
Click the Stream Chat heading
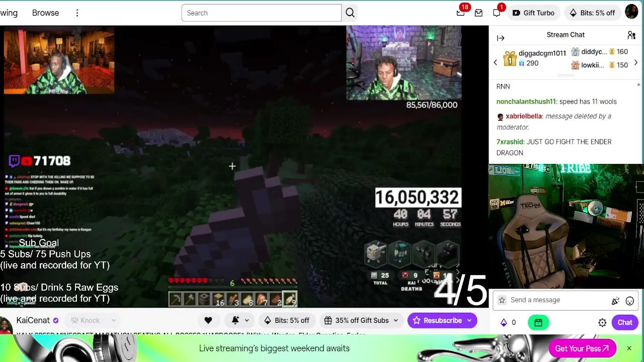point(566,35)
